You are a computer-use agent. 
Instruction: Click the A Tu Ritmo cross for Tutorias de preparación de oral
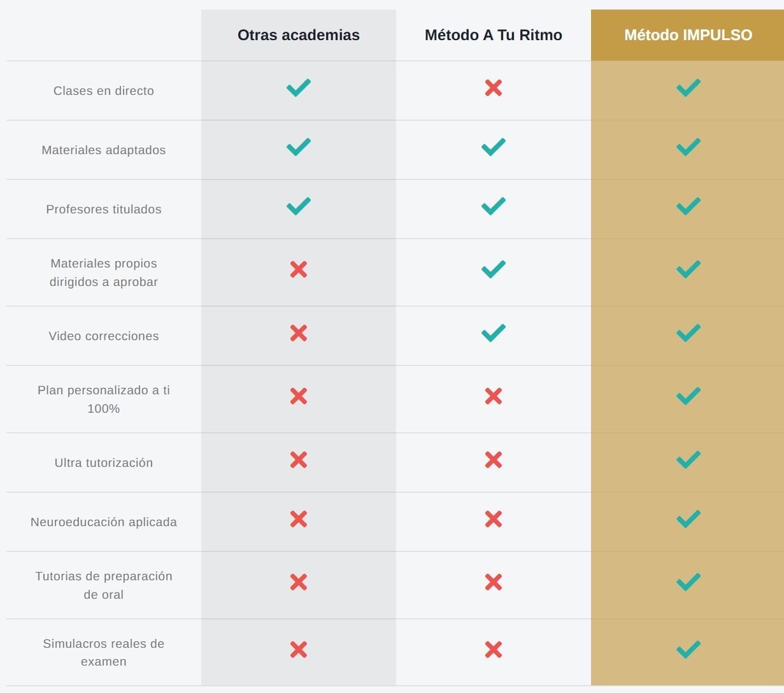(x=493, y=582)
